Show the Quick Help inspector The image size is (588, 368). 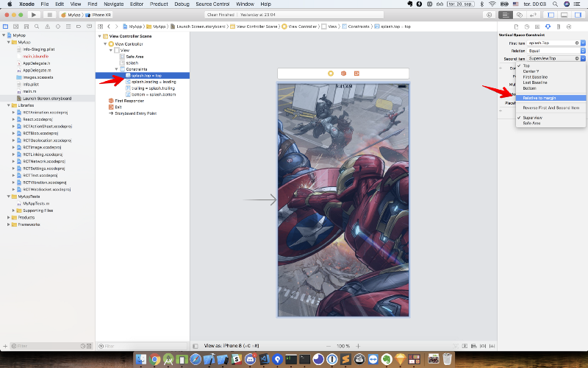tap(527, 26)
